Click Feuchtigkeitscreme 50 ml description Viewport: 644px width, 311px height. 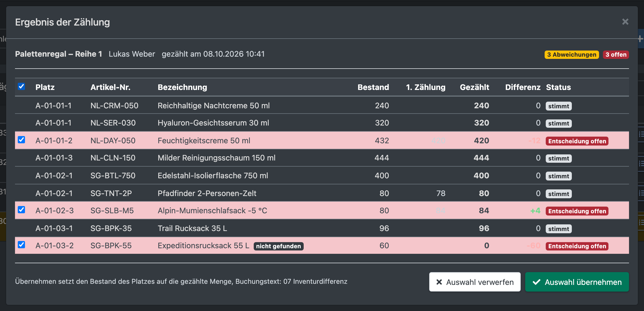pos(204,141)
